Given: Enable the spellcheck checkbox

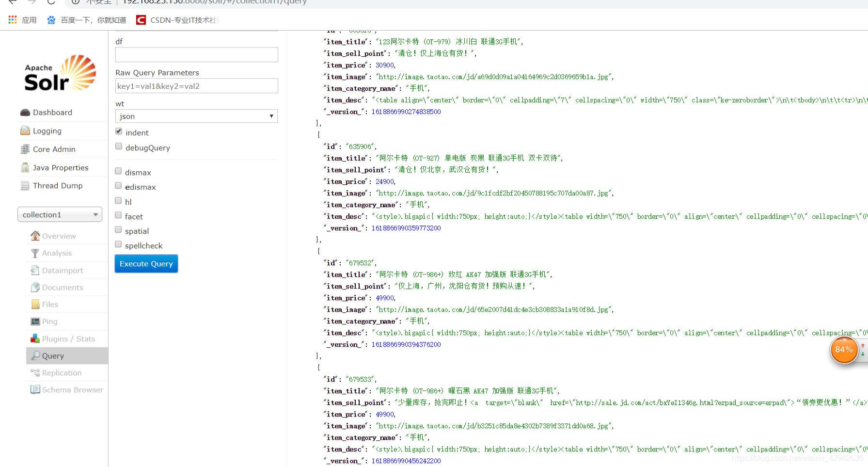Looking at the screenshot, I should click(118, 244).
